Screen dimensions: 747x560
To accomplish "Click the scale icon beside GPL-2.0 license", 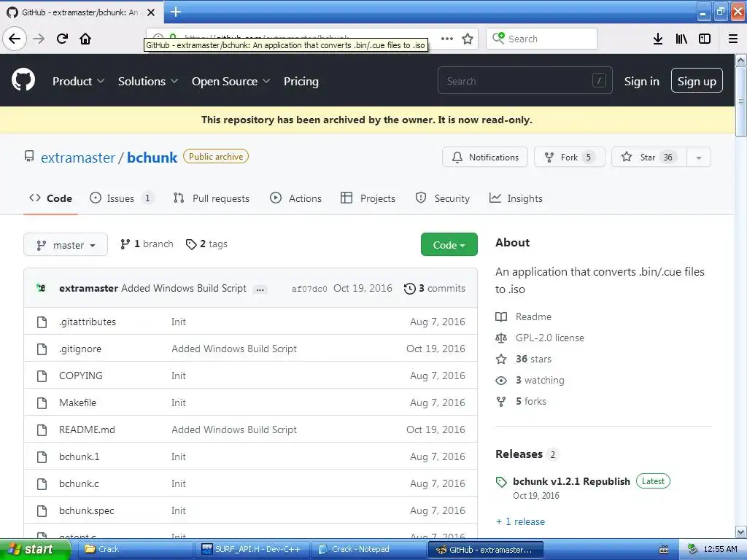I will (501, 338).
